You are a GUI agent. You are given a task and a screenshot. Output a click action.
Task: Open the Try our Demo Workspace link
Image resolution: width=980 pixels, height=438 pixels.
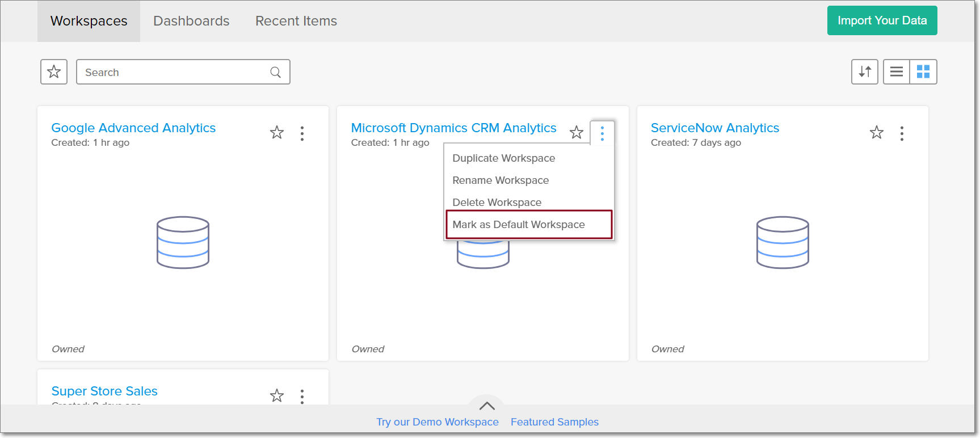(x=438, y=422)
